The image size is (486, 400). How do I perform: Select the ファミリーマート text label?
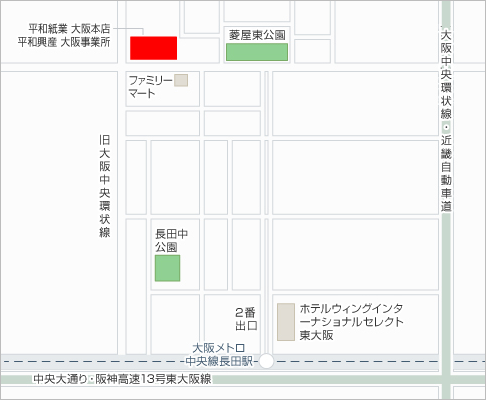151,87
